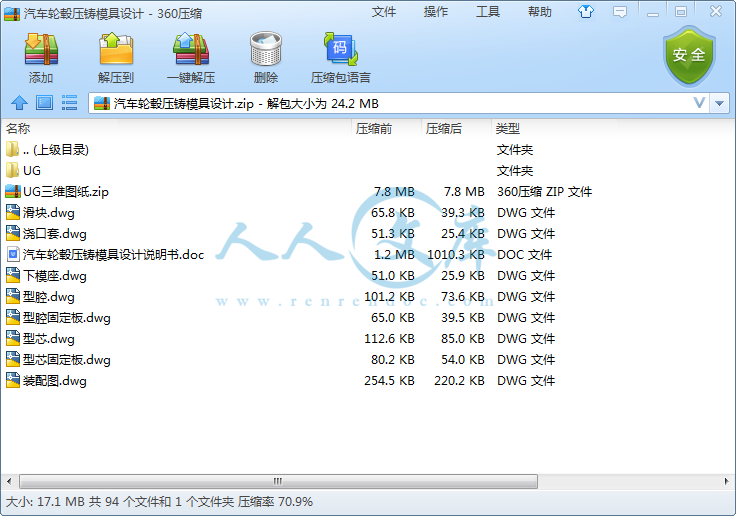Click the 220.2 KB compressed size value
The height and width of the screenshot is (516, 736).
pos(459,381)
